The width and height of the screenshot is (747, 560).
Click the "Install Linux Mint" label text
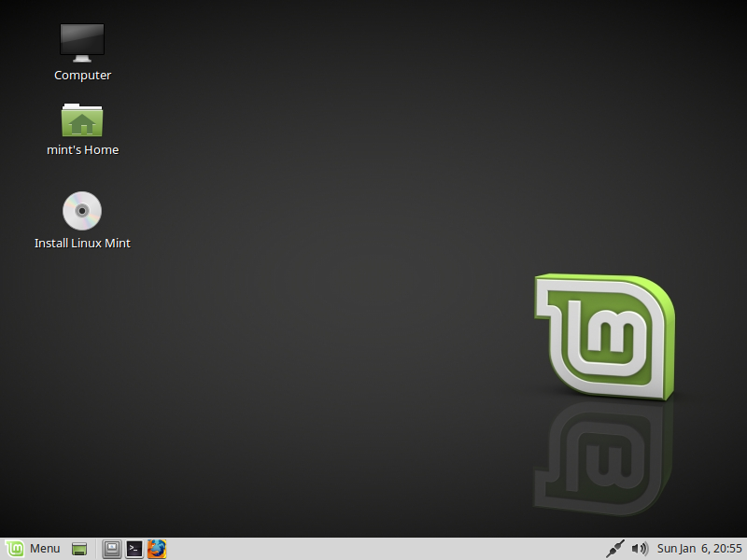pos(82,244)
